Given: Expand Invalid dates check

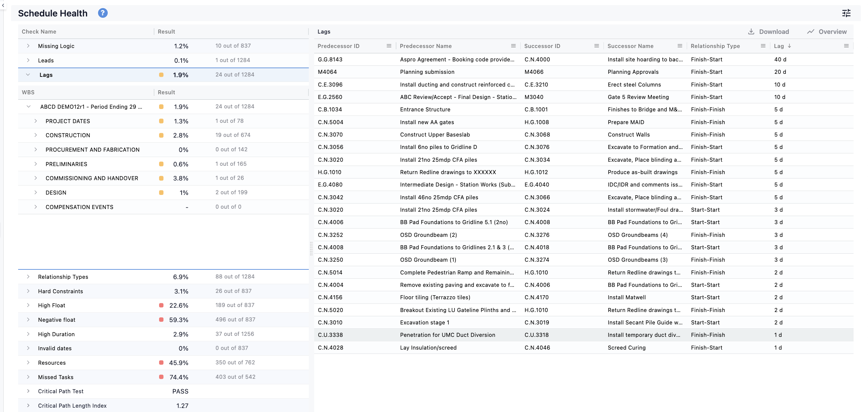Looking at the screenshot, I should [x=28, y=348].
